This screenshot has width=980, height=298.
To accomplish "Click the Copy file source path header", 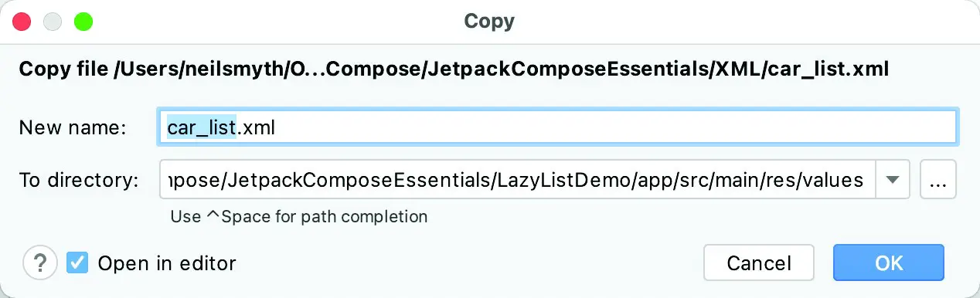I will click(454, 69).
